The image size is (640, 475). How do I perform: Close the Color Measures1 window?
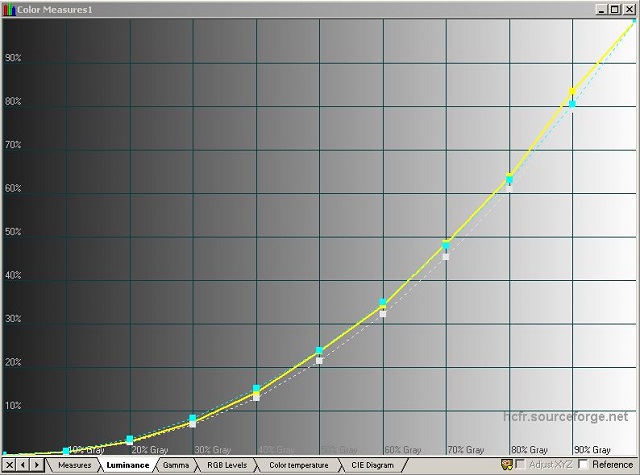point(629,9)
